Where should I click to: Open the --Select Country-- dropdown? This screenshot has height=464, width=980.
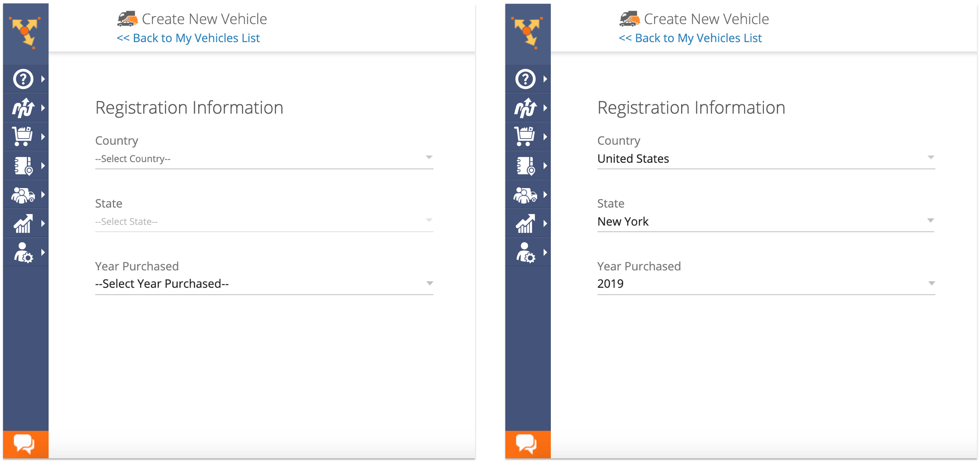(x=264, y=158)
